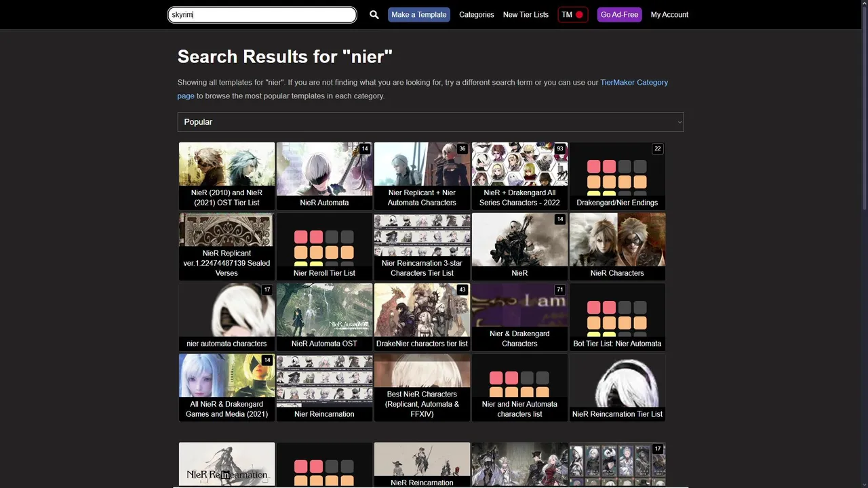Open New Tier Lists page
The width and height of the screenshot is (868, 488).
[x=526, y=14]
